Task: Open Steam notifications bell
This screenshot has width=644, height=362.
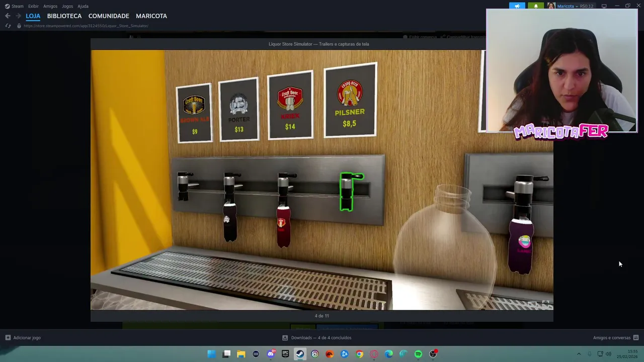Action: pos(536,6)
